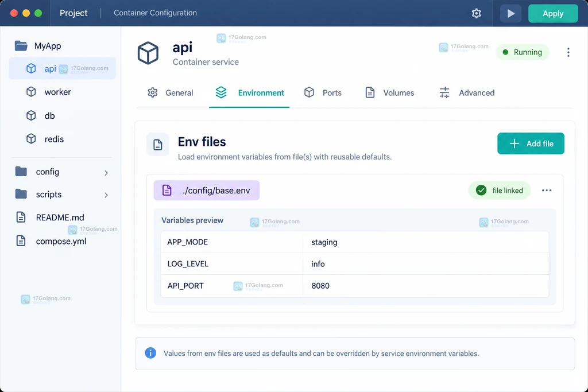Switch to the Volumes tab
This screenshot has height=392, width=588.
[390, 92]
